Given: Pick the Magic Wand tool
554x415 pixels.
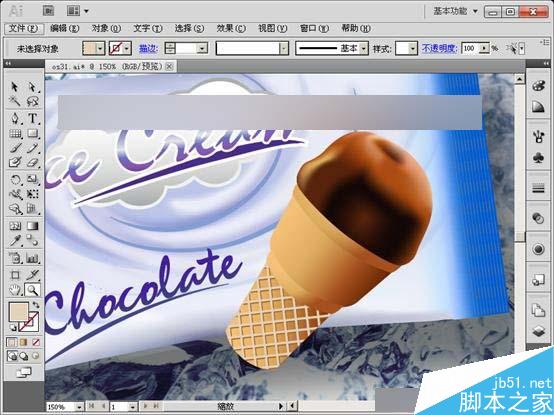Looking at the screenshot, I should [15, 102].
